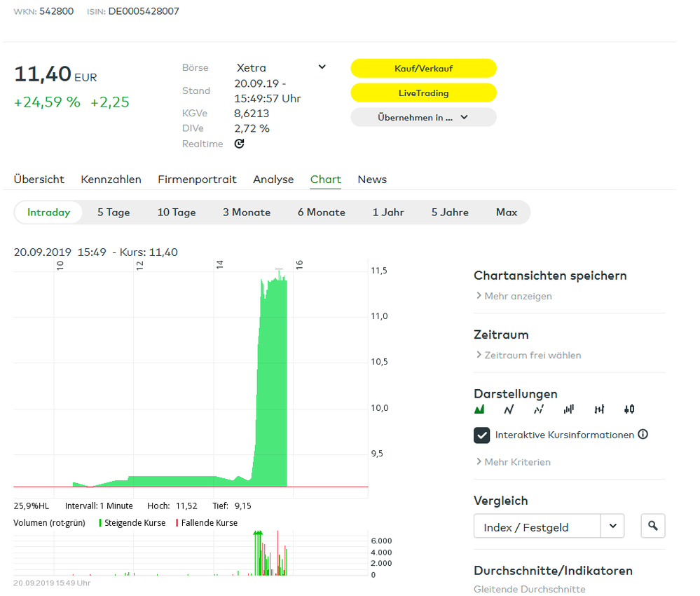Select the OHLC chart display icon
This screenshot has width=700, height=596.
pyautogui.click(x=599, y=409)
